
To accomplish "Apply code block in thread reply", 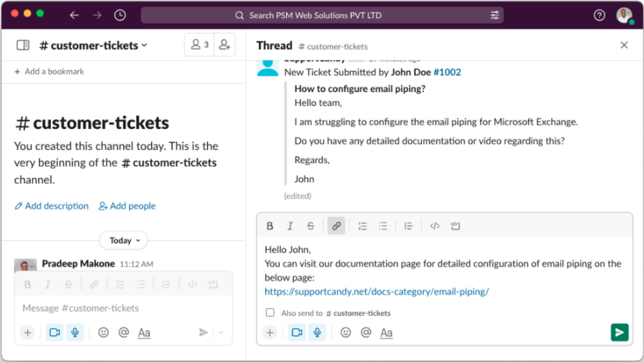I will [455, 226].
